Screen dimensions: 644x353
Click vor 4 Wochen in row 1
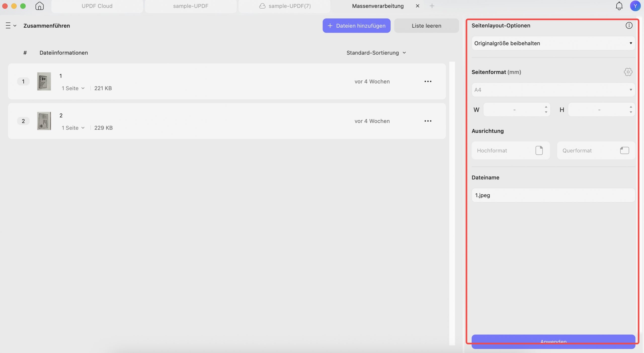pyautogui.click(x=372, y=81)
